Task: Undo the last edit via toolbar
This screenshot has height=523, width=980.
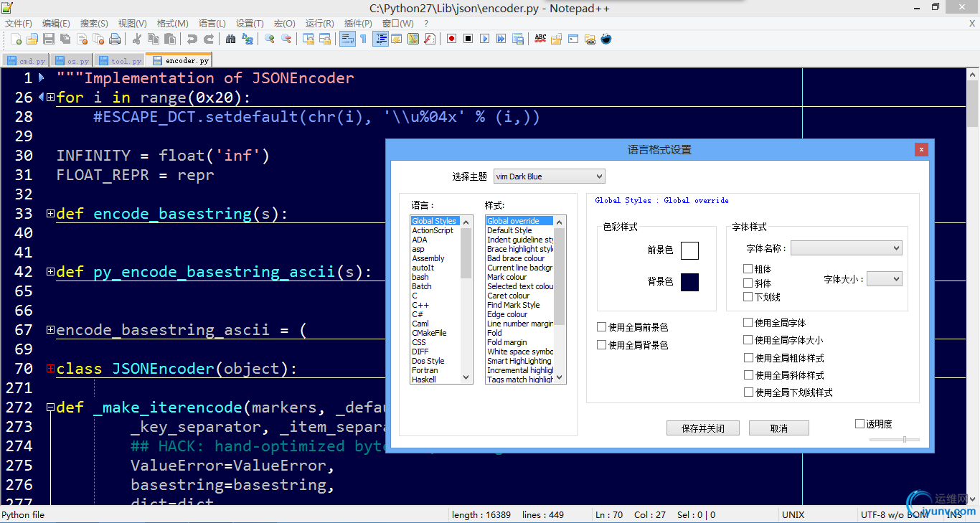Action: click(192, 39)
